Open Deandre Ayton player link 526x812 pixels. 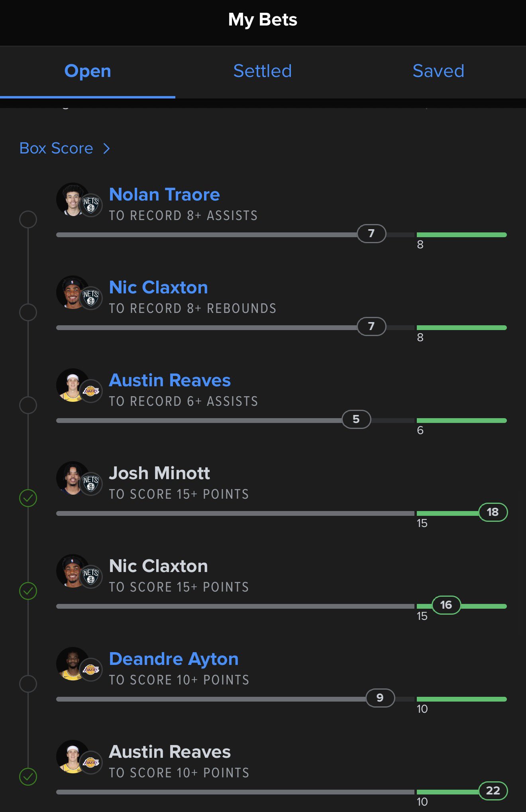[174, 659]
